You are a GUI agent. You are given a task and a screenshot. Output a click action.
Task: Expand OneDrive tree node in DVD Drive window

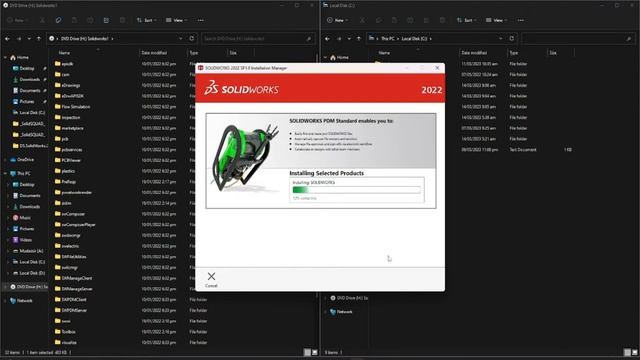pyautogui.click(x=5, y=160)
